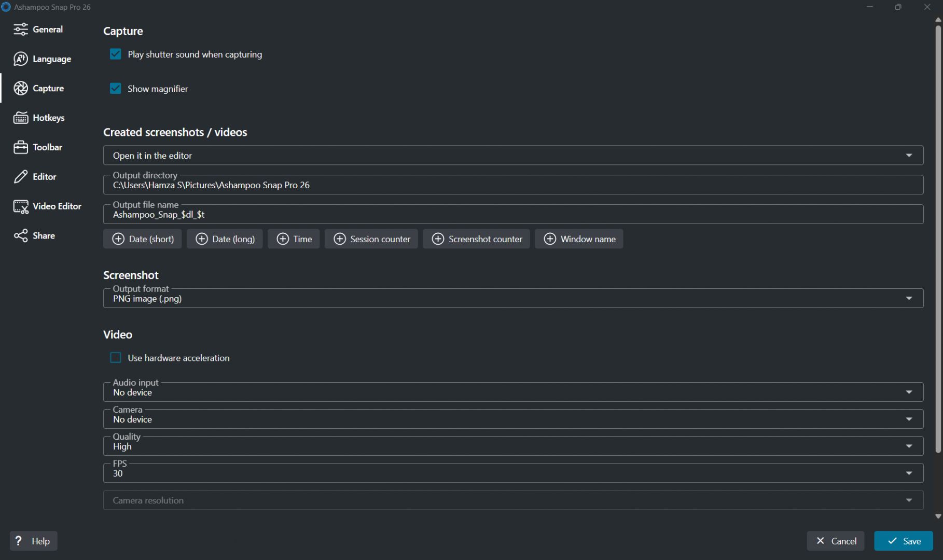Viewport: 943px width, 560px height.
Task: Uncheck the Show magnifier checkbox
Action: pyautogui.click(x=116, y=89)
